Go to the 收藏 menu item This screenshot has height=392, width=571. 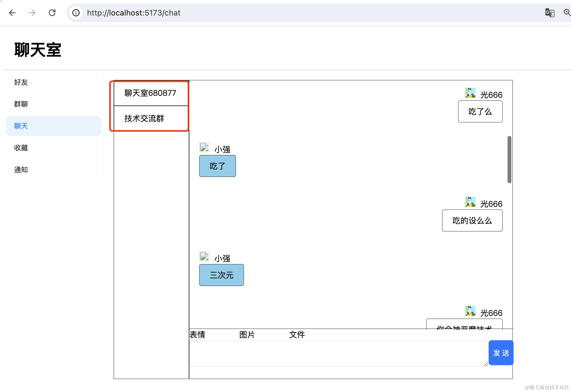tap(21, 148)
